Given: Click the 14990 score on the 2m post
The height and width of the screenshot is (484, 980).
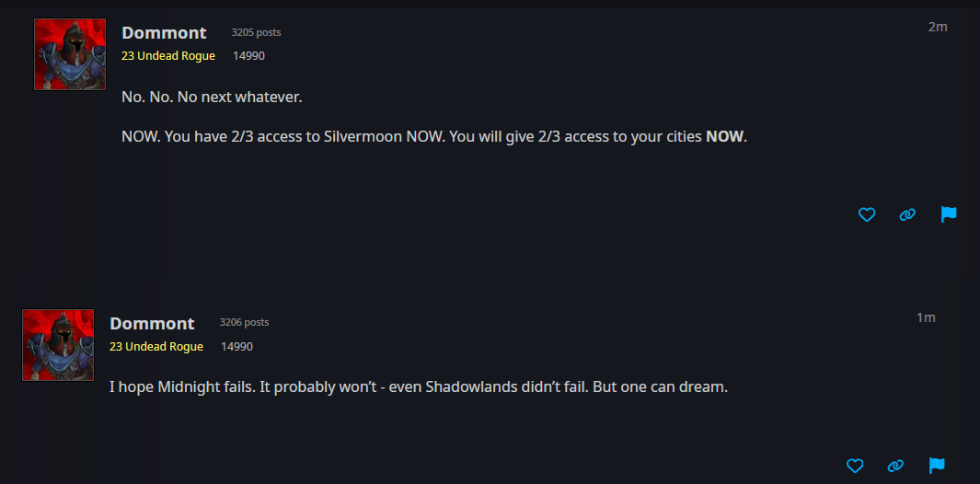Looking at the screenshot, I should (x=248, y=55).
